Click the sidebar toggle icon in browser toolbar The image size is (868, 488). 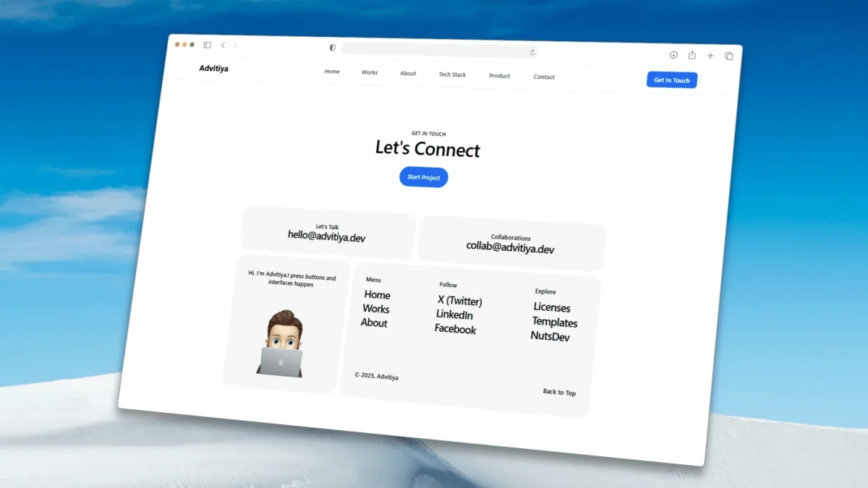pos(207,45)
